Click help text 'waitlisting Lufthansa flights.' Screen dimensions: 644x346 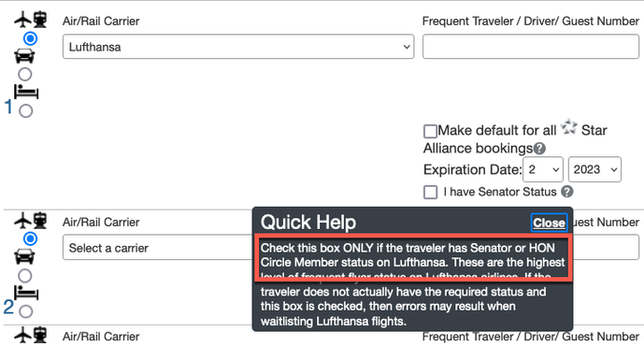(x=334, y=321)
